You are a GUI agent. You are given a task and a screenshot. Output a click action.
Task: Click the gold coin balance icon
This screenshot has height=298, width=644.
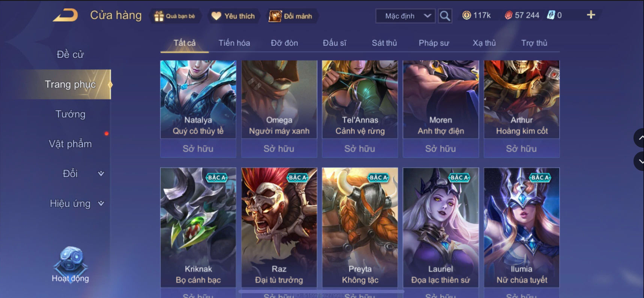point(466,15)
